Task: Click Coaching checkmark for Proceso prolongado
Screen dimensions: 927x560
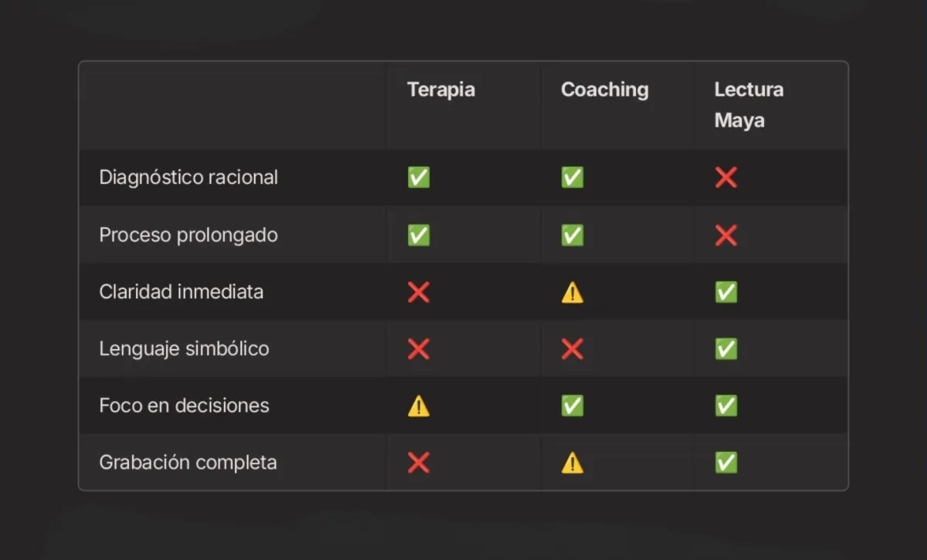Action: 572,235
